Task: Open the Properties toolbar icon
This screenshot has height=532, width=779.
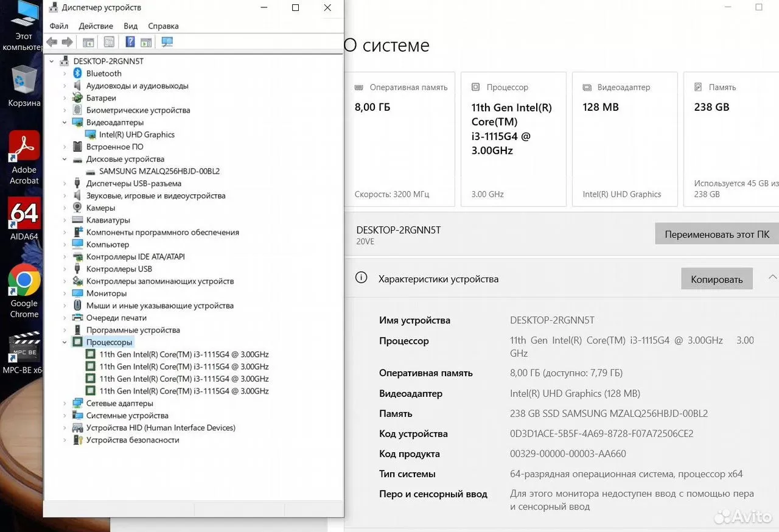Action: point(109,42)
